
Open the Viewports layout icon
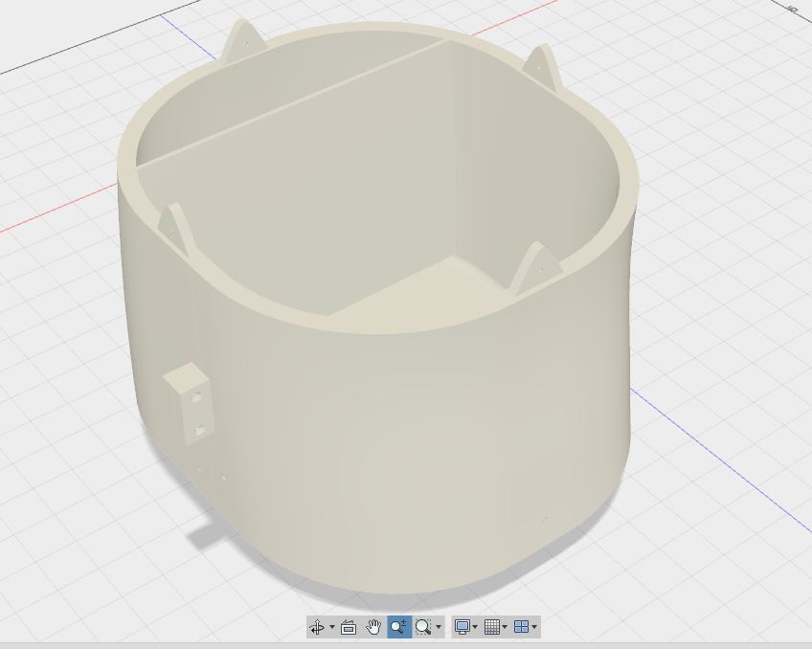click(x=522, y=627)
